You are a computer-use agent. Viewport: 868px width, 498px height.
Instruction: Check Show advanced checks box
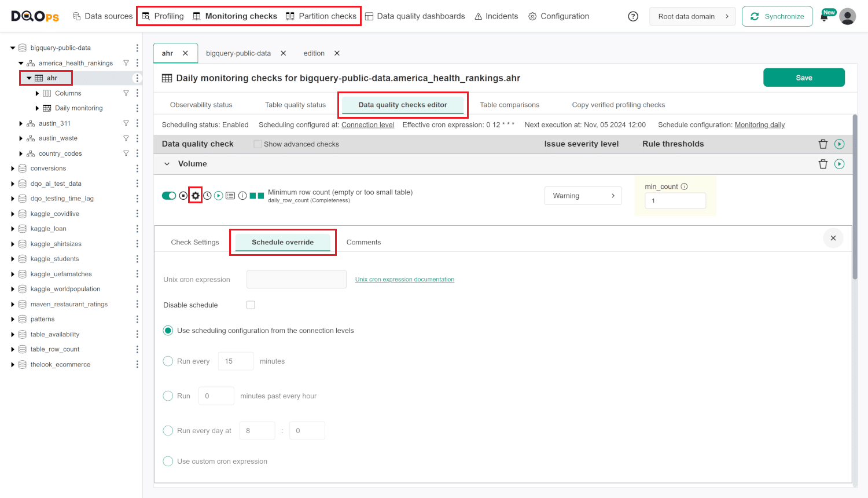(x=258, y=144)
